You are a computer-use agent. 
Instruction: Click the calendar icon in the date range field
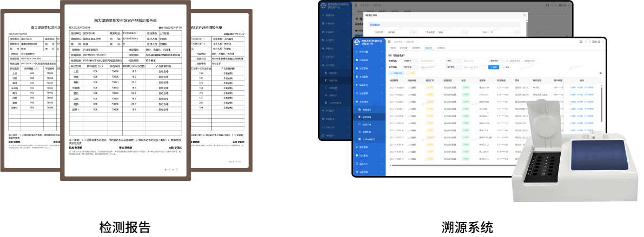point(508,61)
